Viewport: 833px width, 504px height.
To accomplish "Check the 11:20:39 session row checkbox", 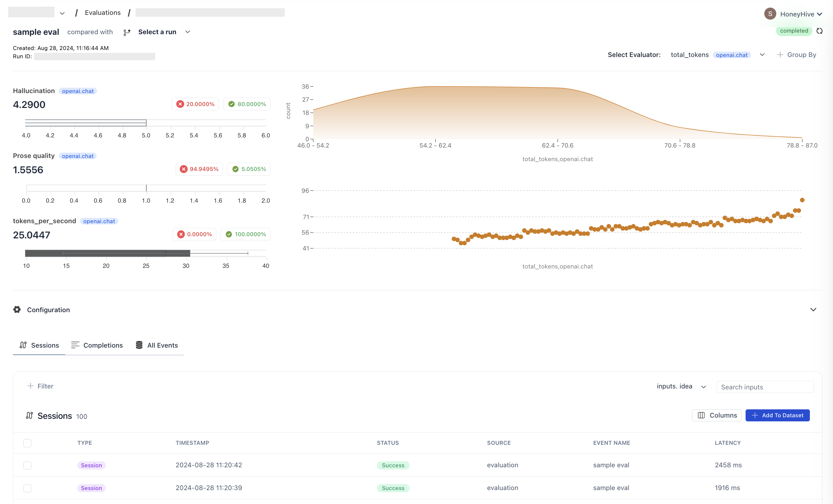I will coord(27,488).
